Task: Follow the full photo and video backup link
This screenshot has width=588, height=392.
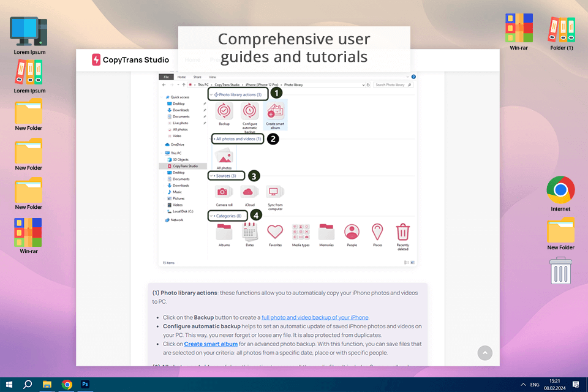Action: [315, 317]
